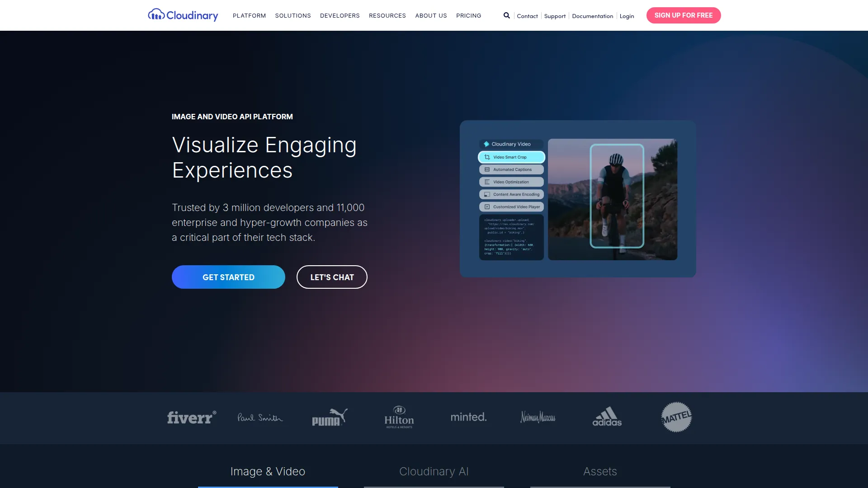868x488 pixels.
Task: Select Automated Captions option
Action: (511, 169)
